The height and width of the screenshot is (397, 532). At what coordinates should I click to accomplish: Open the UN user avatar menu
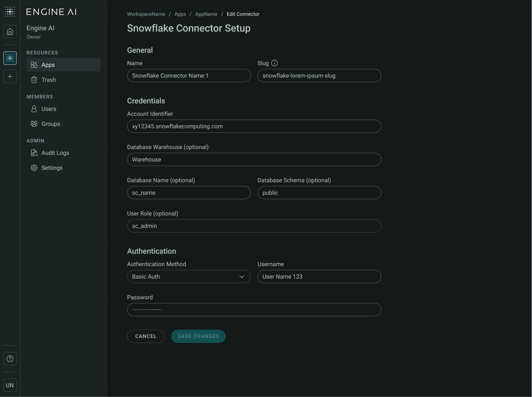click(x=10, y=385)
